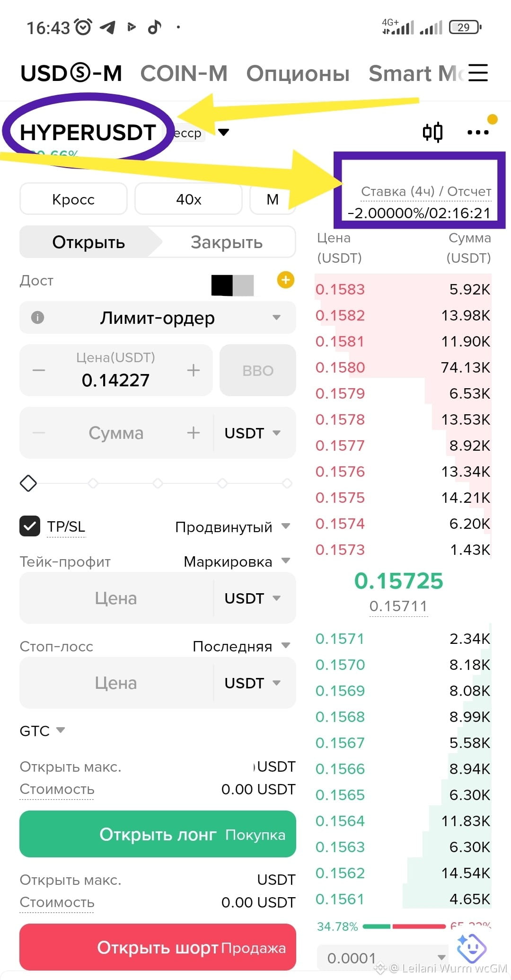Open the AI assistant robot icon
Image resolution: width=511 pixels, height=980 pixels.
point(471,947)
